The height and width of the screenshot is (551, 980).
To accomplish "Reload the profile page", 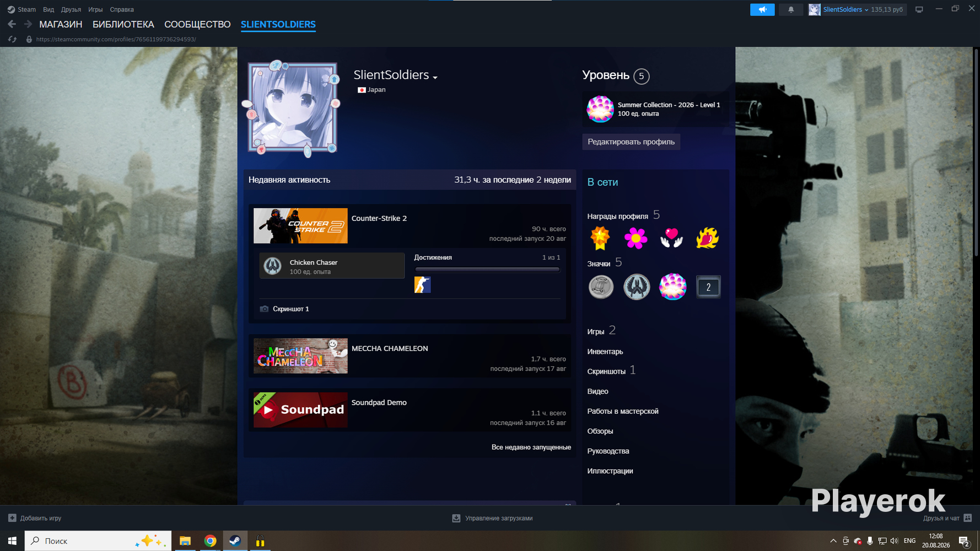I will [12, 39].
